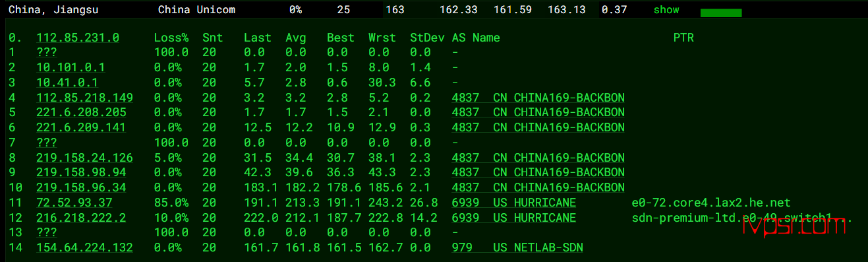Image resolution: width=868 pixels, height=262 pixels.
Task: Click AS 6939 HURRICANE link at hop 11
Action: (514, 203)
